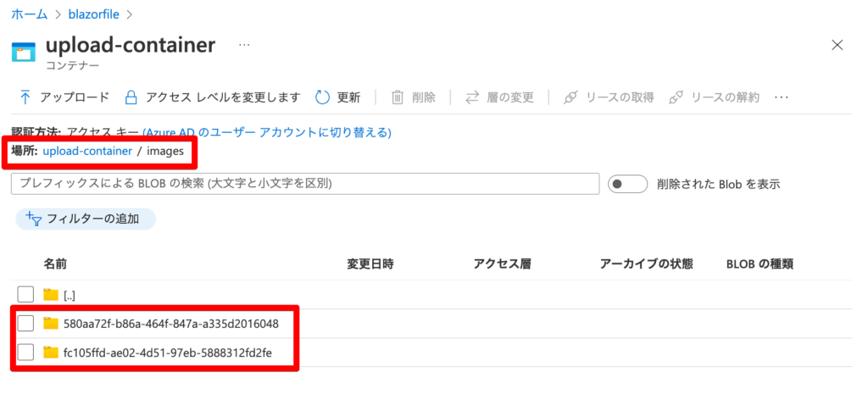Viewport: 868px width, 400px height.
Task: Click the add filter funnel button
Action: point(86,219)
